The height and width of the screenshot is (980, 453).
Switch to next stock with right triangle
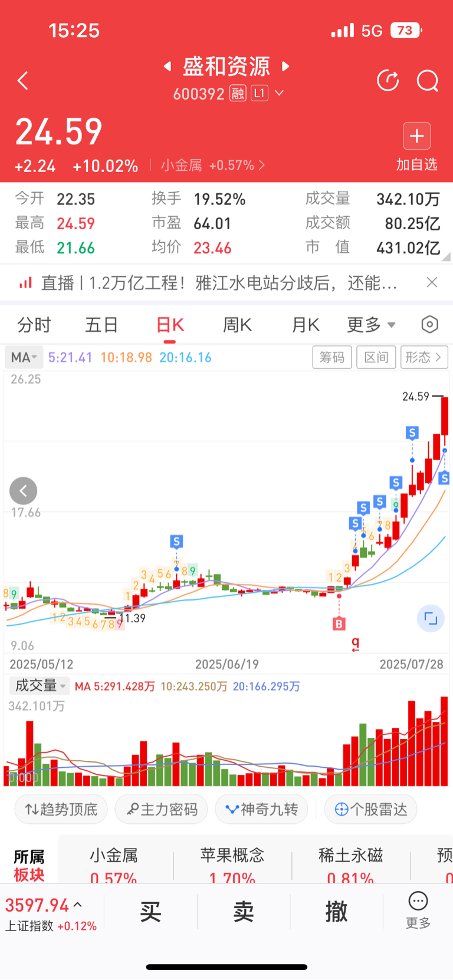[286, 66]
